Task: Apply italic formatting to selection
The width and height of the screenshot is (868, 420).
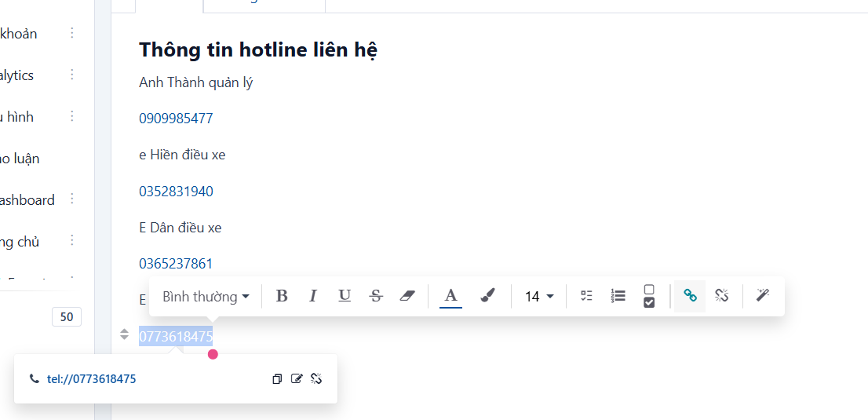Action: 313,297
